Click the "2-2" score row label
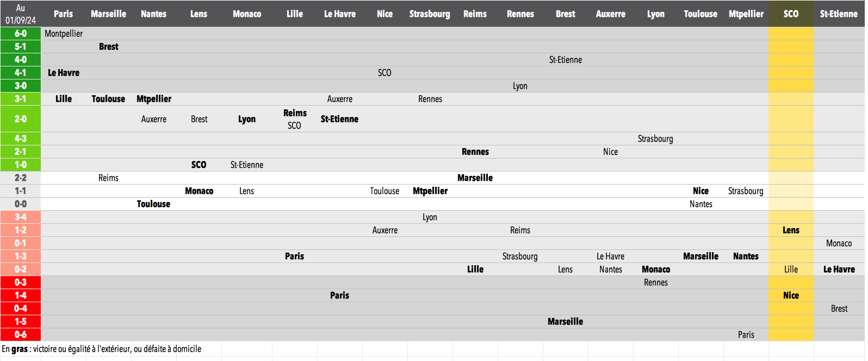 21,178
